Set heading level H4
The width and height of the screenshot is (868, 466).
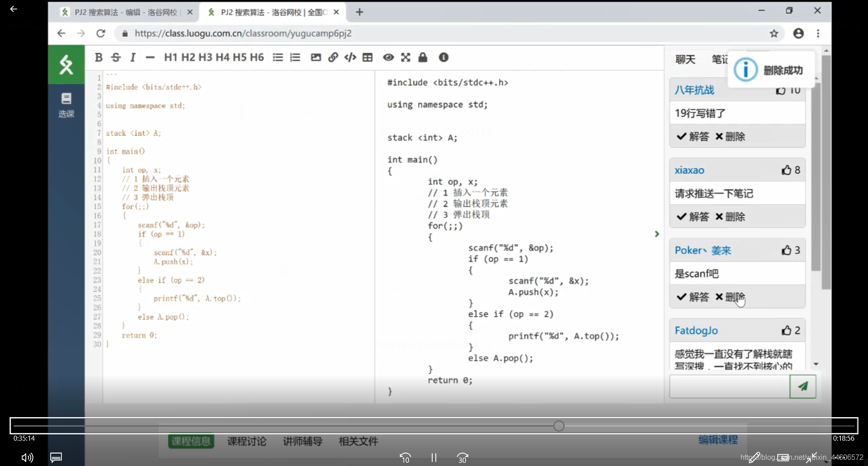[222, 57]
